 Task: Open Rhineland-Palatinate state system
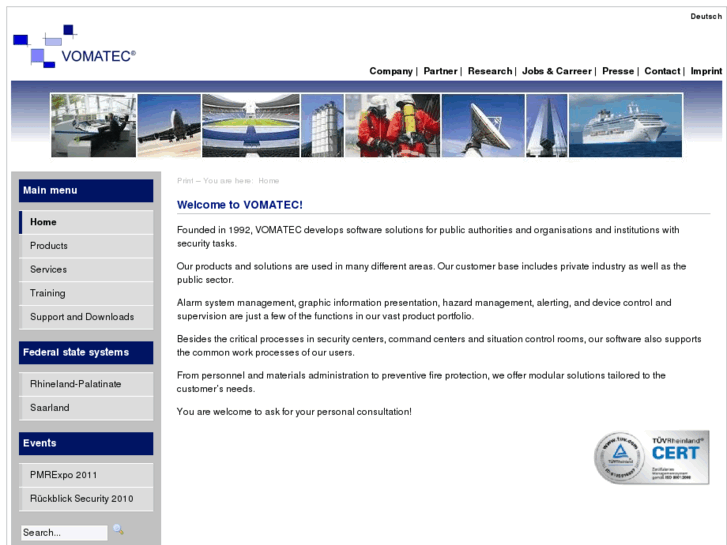pos(86,384)
